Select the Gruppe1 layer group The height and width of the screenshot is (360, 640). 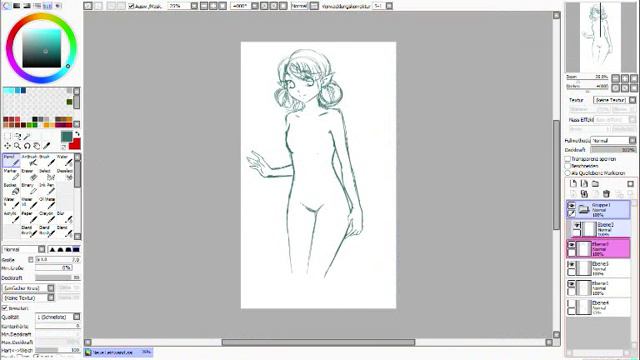coord(598,209)
